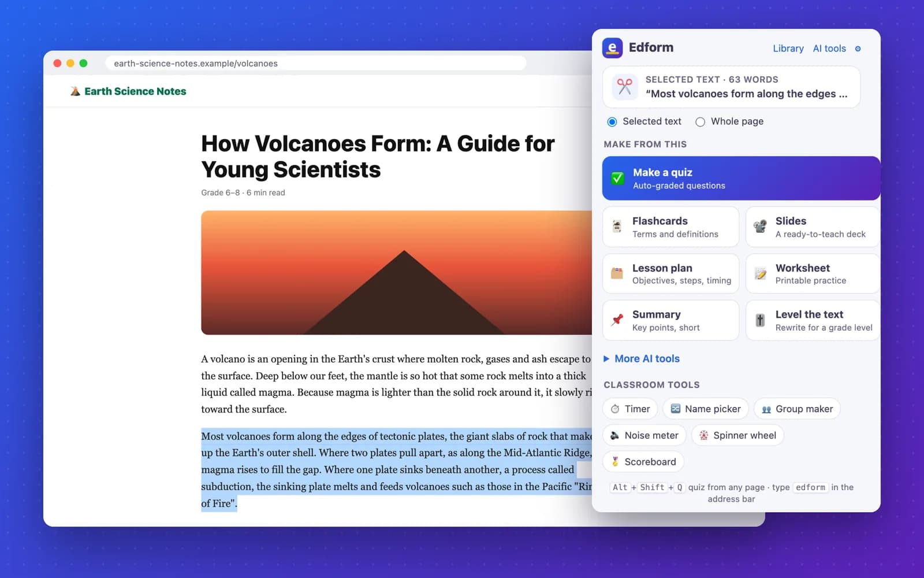This screenshot has height=578, width=924.
Task: Click the "Grade 6–8 · 6 min read" text
Action: tap(243, 193)
